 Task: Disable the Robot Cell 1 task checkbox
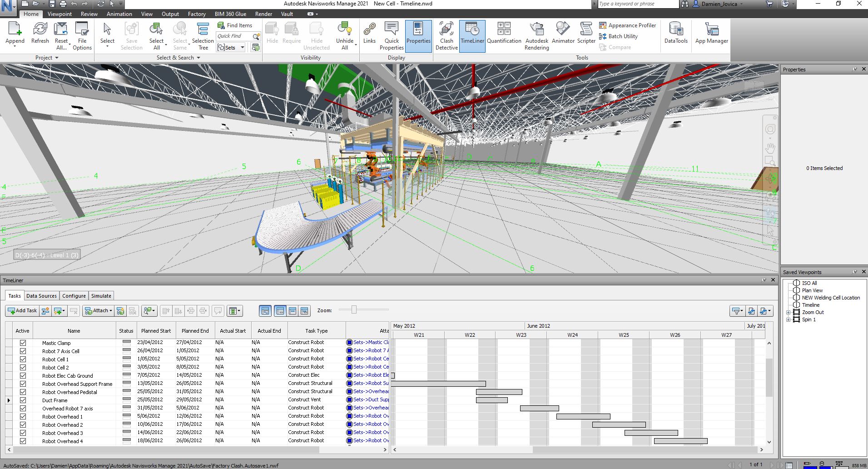23,359
